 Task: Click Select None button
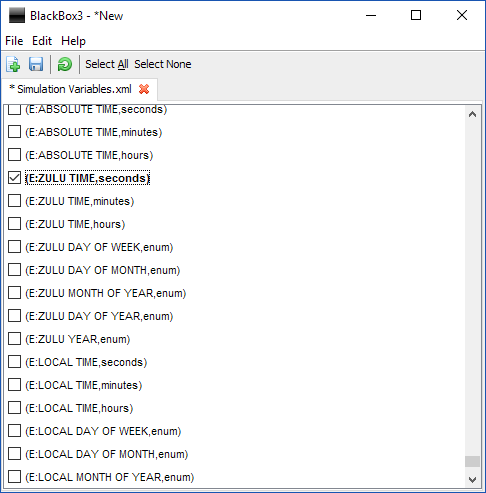(x=163, y=64)
